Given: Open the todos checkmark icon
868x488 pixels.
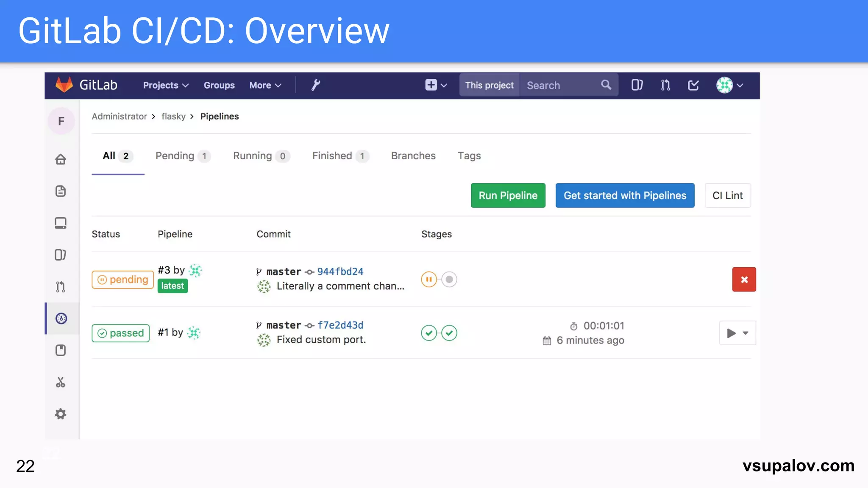Looking at the screenshot, I should [693, 85].
